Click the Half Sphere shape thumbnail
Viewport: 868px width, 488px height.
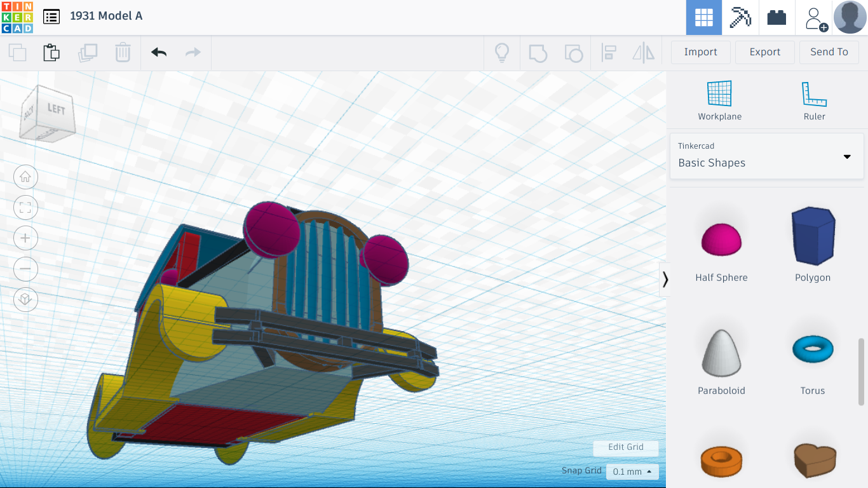(721, 238)
